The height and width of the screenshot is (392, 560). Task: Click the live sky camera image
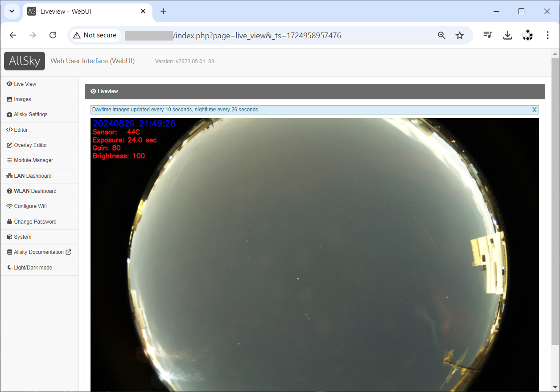[315, 255]
